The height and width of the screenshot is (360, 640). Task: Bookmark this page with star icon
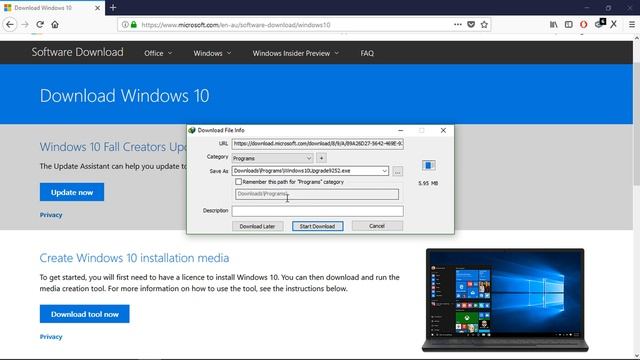484,24
